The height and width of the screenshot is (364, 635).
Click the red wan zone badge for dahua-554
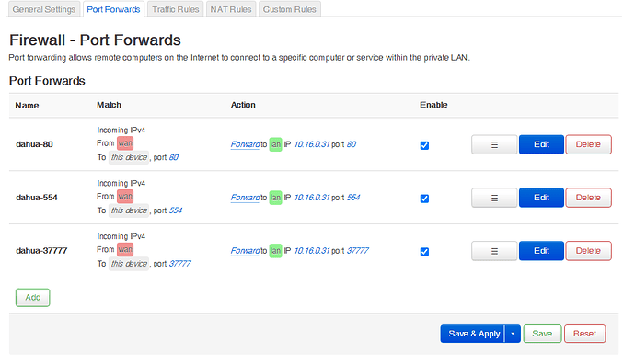(125, 196)
